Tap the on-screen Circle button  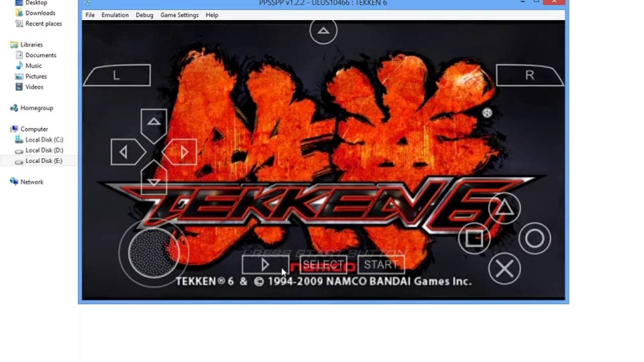pos(534,238)
